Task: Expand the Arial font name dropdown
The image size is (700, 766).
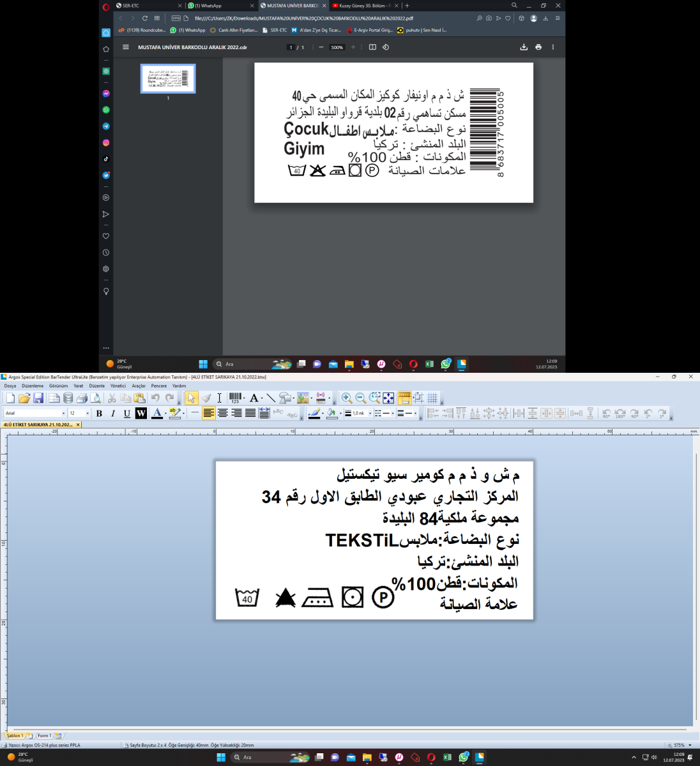Action: 63,414
